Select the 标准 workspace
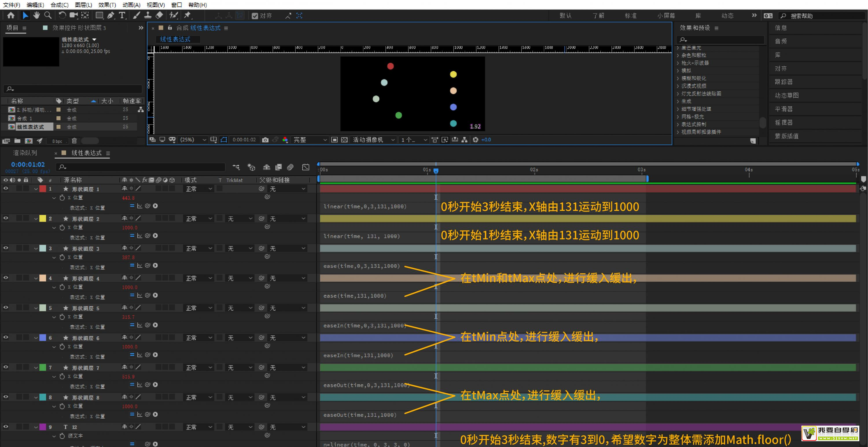Viewport: 868px width, 447px height. (x=630, y=16)
